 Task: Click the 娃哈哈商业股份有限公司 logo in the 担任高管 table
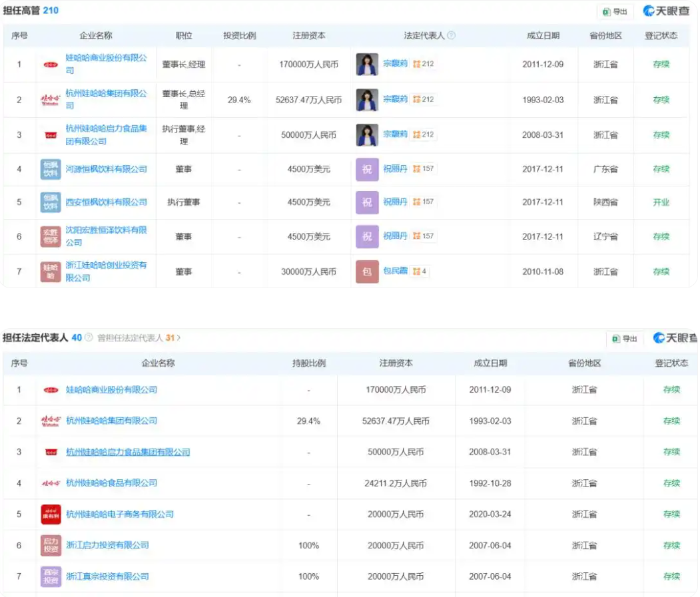click(x=51, y=65)
